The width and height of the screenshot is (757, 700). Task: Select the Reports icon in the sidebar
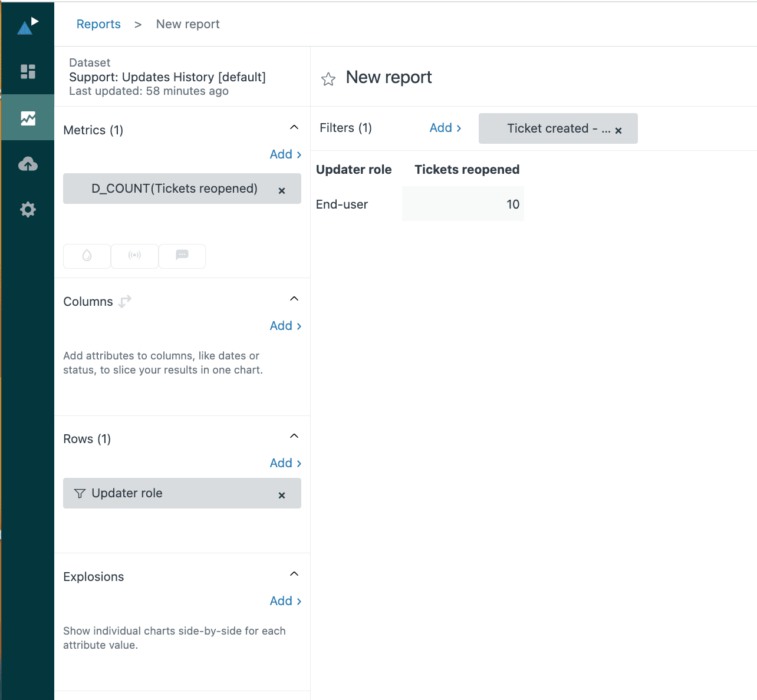tap(27, 117)
